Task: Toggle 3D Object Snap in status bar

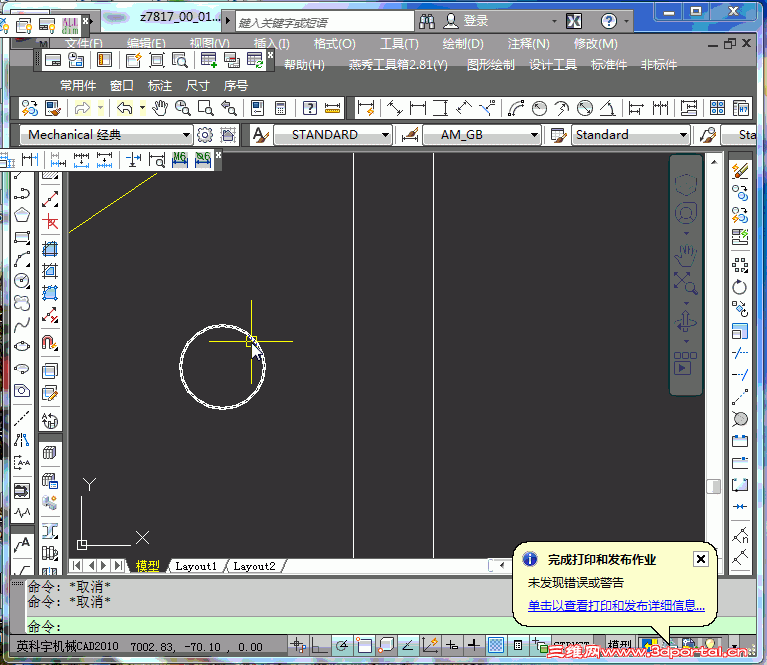Action: pos(386,646)
